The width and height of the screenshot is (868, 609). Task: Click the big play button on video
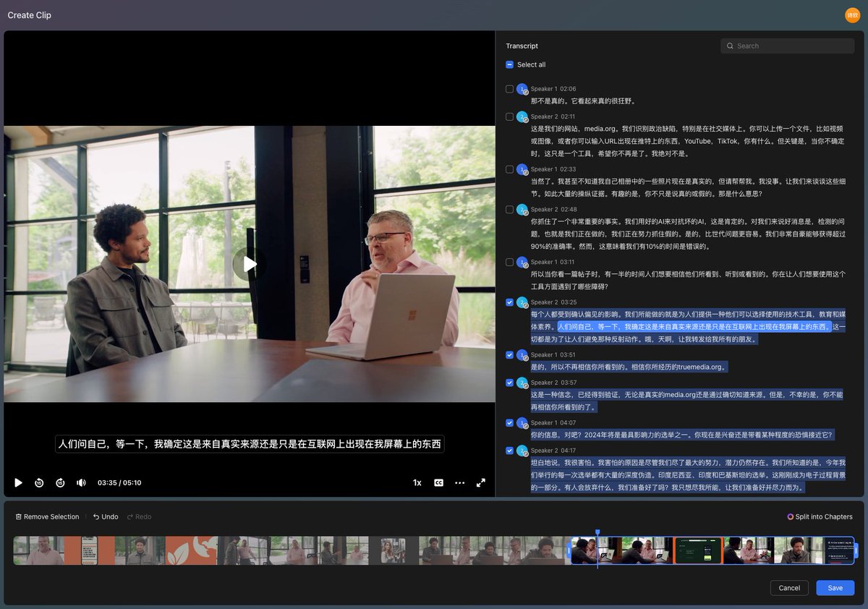[x=250, y=264]
